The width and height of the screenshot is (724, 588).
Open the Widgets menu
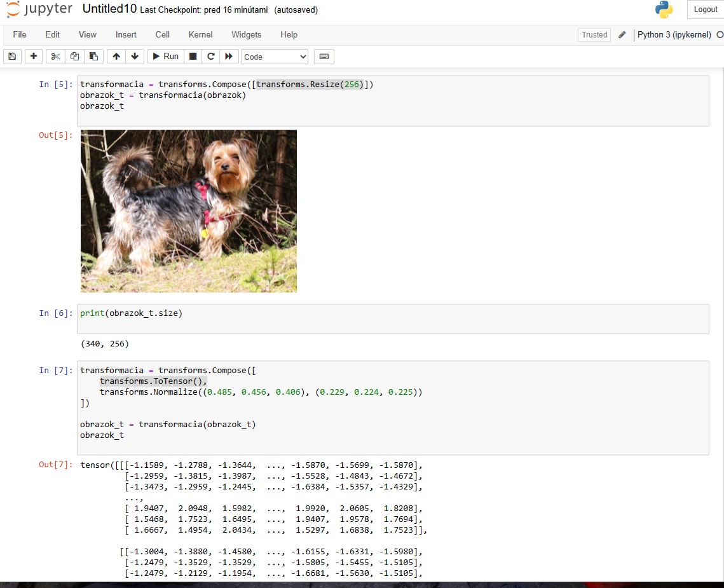click(x=246, y=35)
